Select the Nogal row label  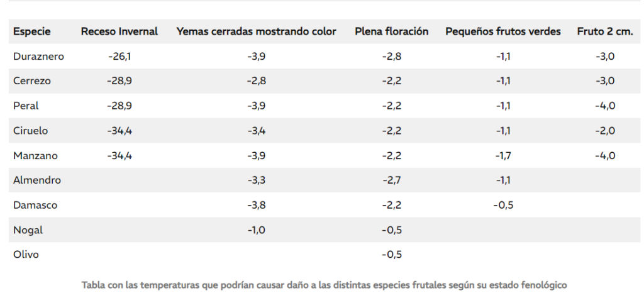pos(28,230)
